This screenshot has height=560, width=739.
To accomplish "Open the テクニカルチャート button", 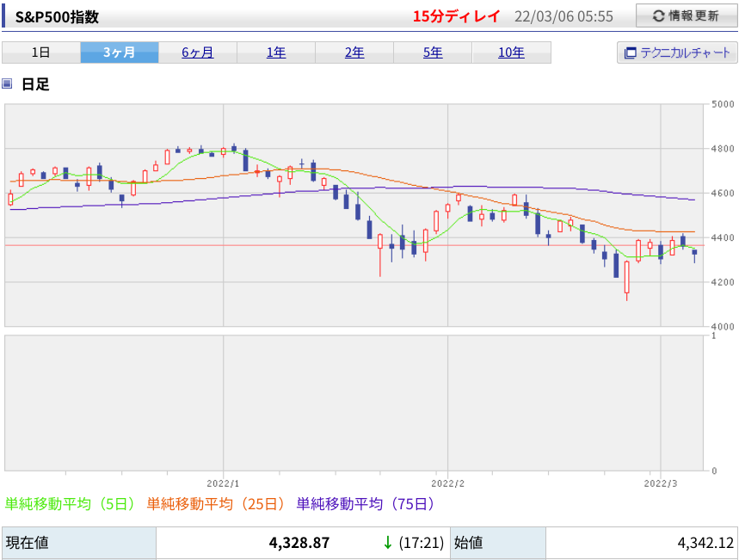I will tap(677, 52).
